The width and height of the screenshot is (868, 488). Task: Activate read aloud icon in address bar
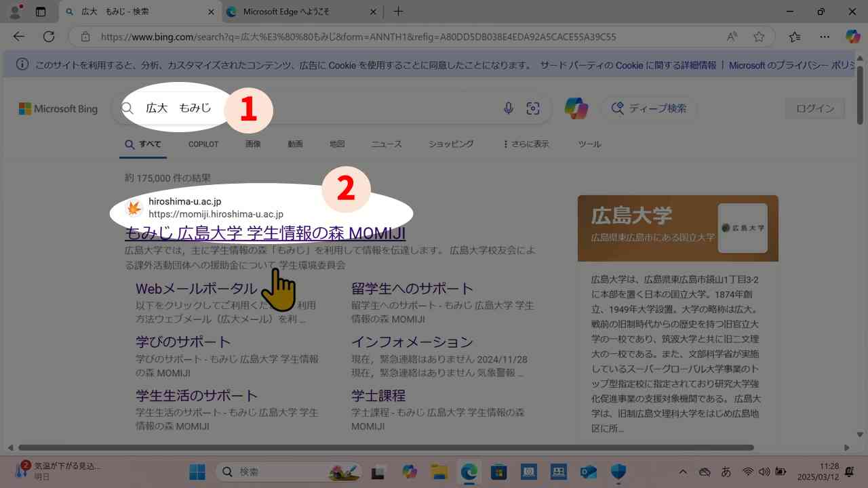(x=732, y=37)
